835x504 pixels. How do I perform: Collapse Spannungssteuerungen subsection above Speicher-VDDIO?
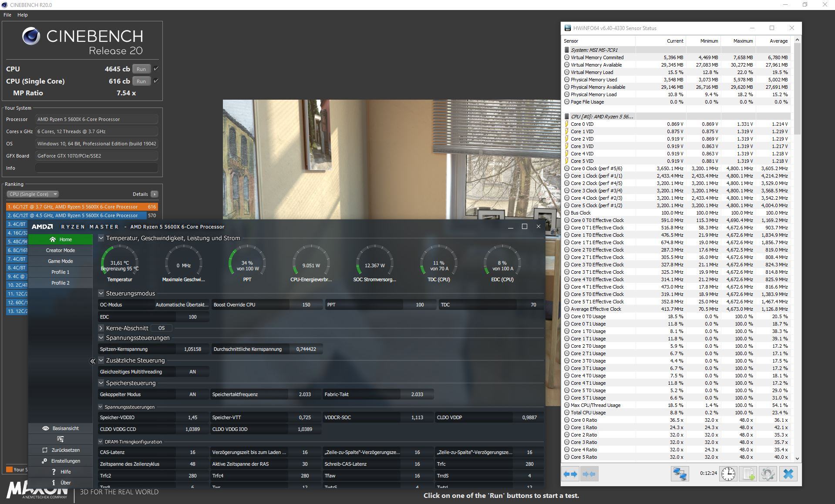(x=101, y=407)
